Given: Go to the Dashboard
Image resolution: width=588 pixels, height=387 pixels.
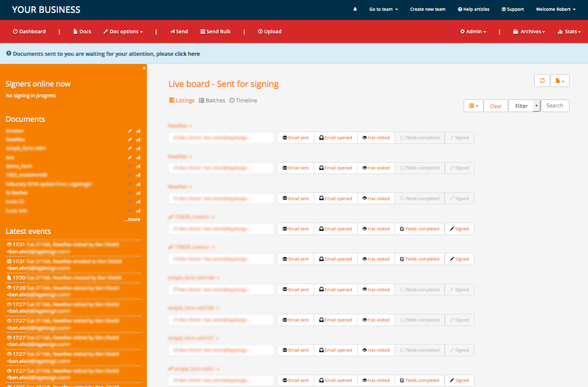Looking at the screenshot, I should coord(29,32).
